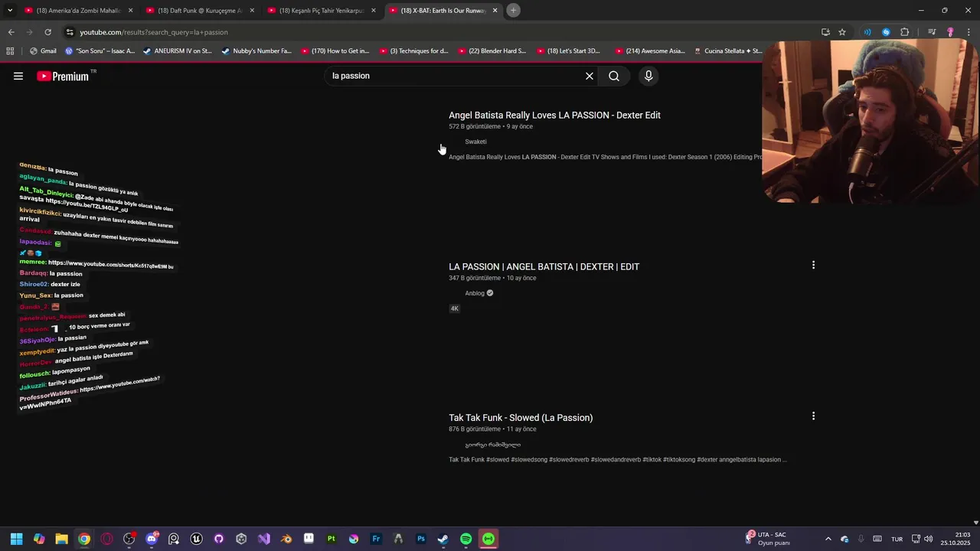
Task: Open Unreal Engine from the taskbar
Action: point(197,539)
